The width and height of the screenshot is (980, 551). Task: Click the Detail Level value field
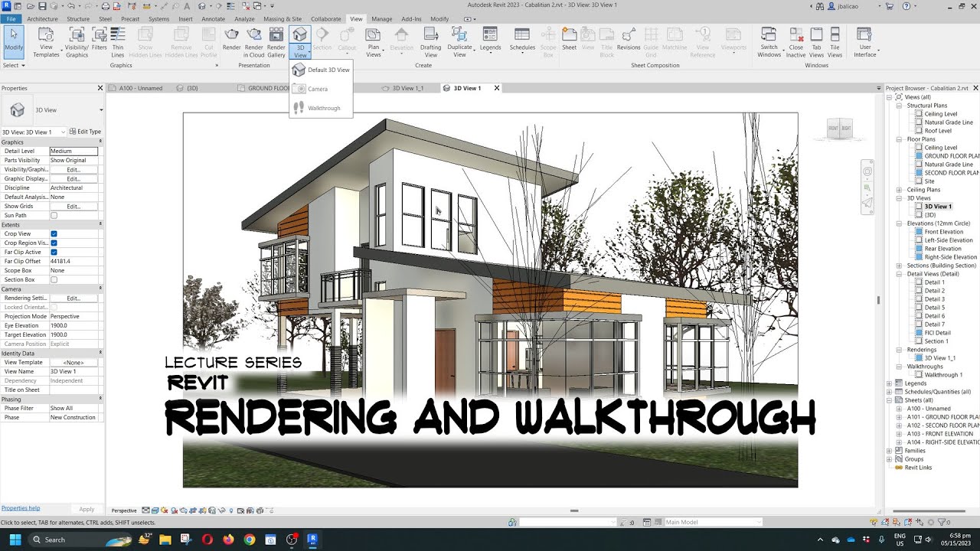tap(73, 151)
